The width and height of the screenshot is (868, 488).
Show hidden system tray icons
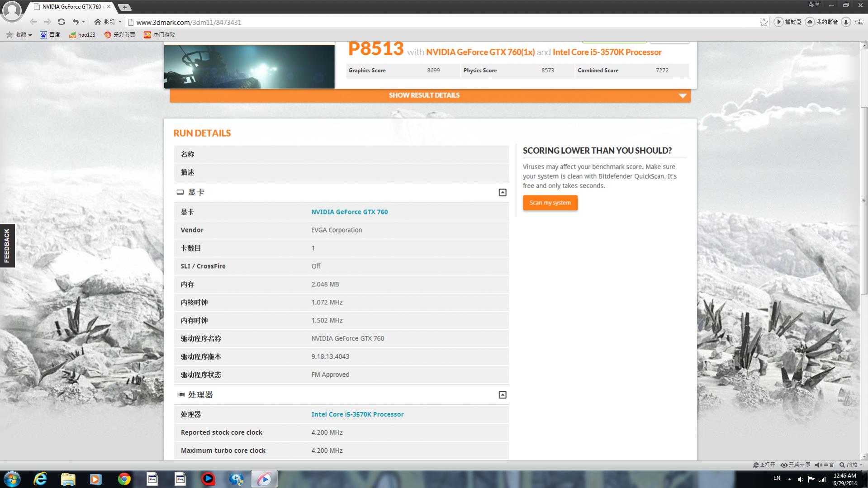(x=789, y=479)
